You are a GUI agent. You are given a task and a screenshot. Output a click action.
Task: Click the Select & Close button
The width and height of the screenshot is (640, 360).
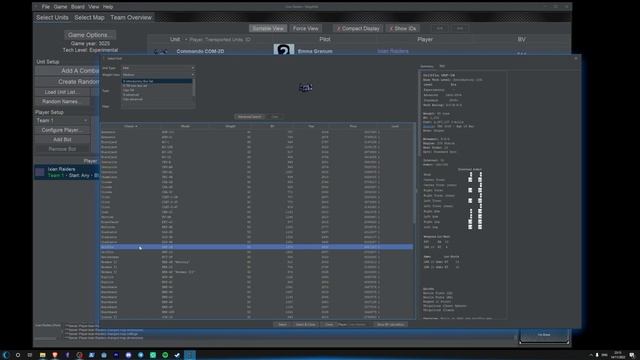(305, 324)
